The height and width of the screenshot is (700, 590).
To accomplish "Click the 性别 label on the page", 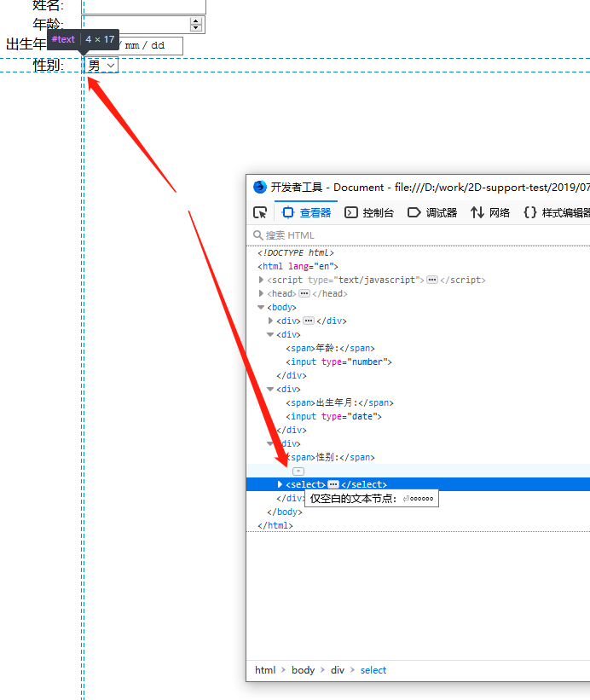I will click(49, 65).
